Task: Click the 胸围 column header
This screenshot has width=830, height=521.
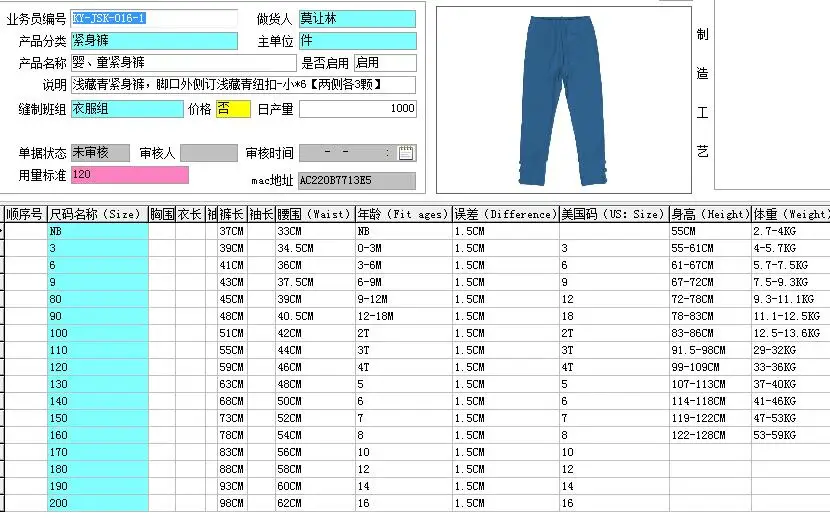Action: 162,214
